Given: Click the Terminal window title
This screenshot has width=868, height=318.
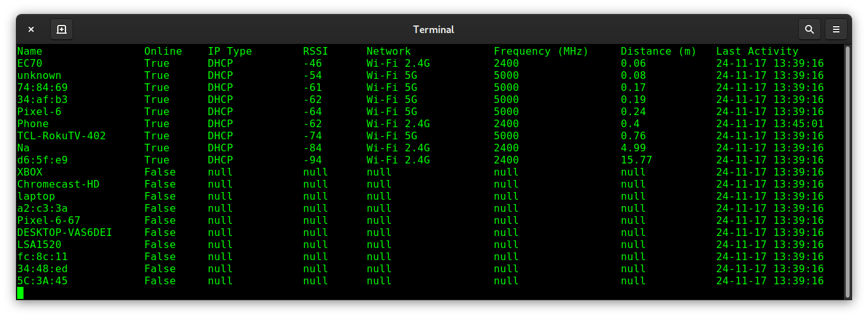Looking at the screenshot, I should [x=433, y=29].
